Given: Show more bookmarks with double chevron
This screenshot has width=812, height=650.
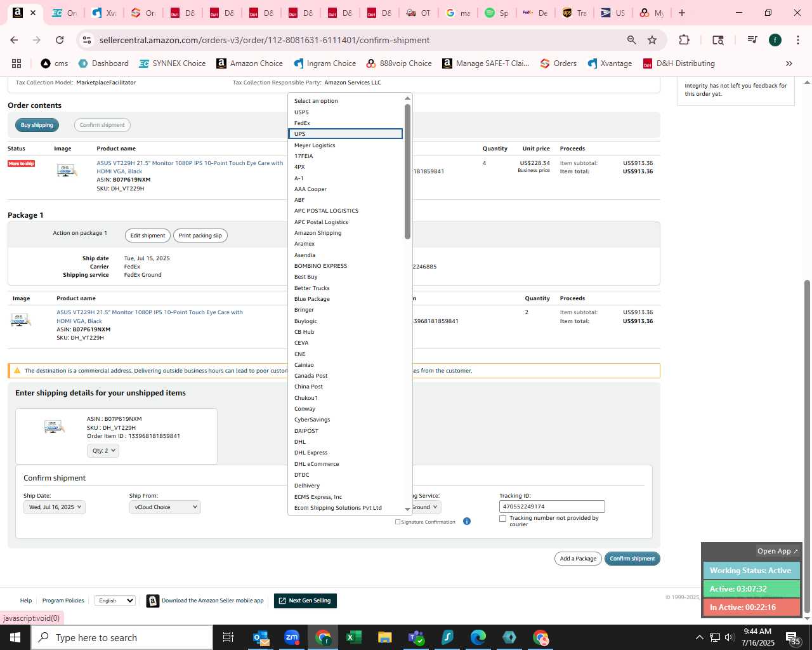Looking at the screenshot, I should click(x=789, y=63).
